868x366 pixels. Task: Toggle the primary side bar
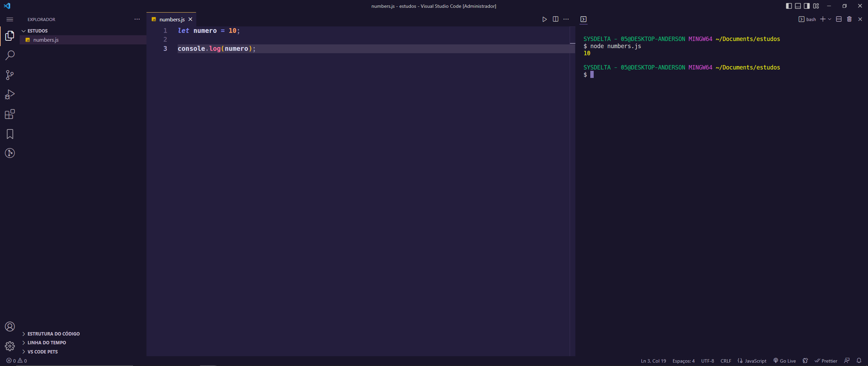click(789, 6)
